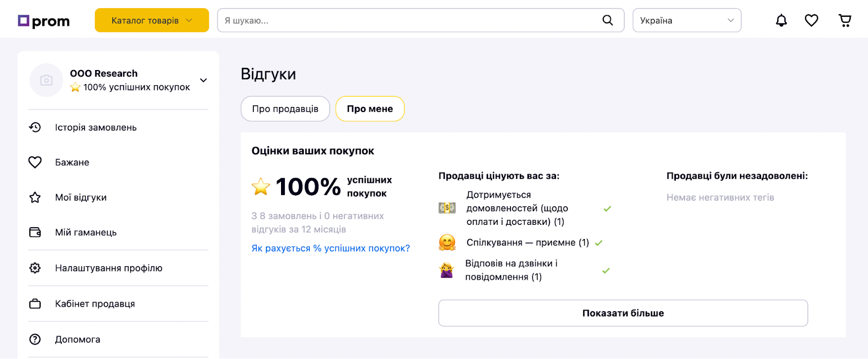This screenshot has width=868, height=359.
Task: Click the profile camera avatar placeholder
Action: pyautogui.click(x=46, y=80)
